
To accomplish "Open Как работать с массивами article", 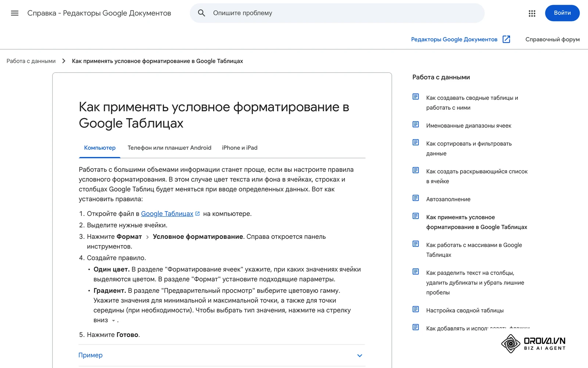I will click(474, 250).
